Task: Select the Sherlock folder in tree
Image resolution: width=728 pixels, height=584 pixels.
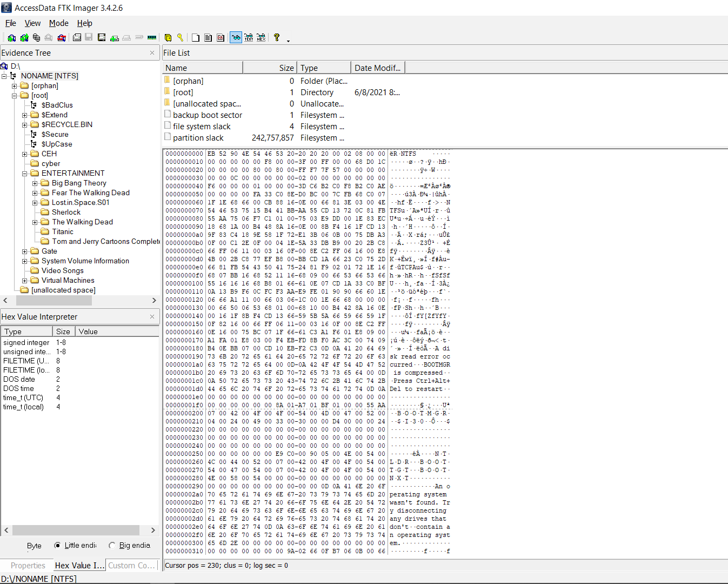Action: click(66, 212)
